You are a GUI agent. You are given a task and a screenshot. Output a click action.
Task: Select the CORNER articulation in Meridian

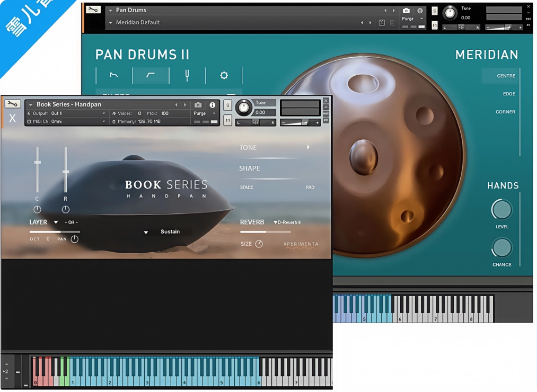pos(505,112)
